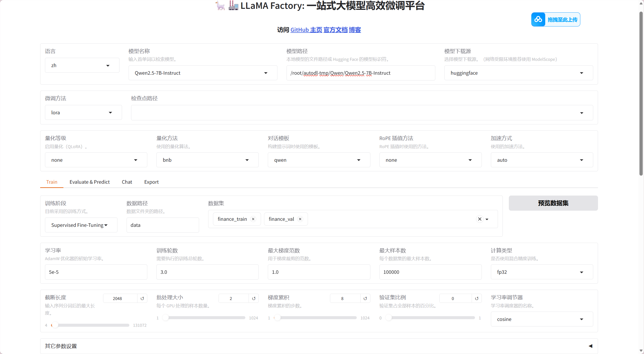Clear all selected datasets
Viewport: 644px width, 354px height.
click(x=480, y=219)
